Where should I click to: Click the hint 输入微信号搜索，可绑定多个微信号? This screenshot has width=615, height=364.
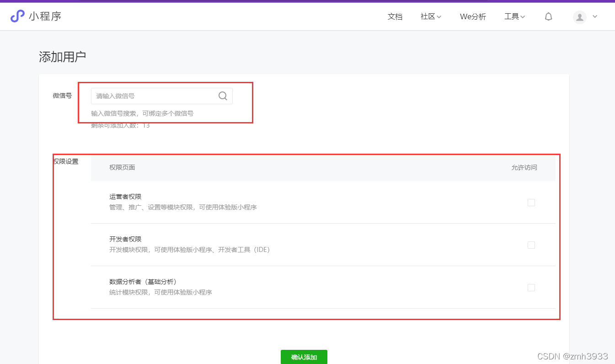pos(142,113)
